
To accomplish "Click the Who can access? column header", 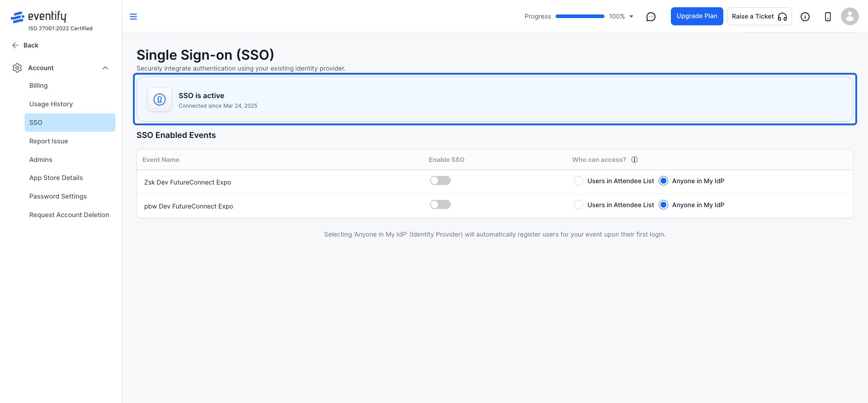I will [x=599, y=160].
